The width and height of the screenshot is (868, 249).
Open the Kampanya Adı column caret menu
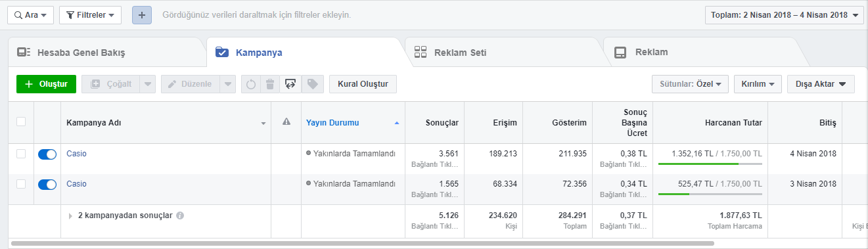click(x=263, y=124)
